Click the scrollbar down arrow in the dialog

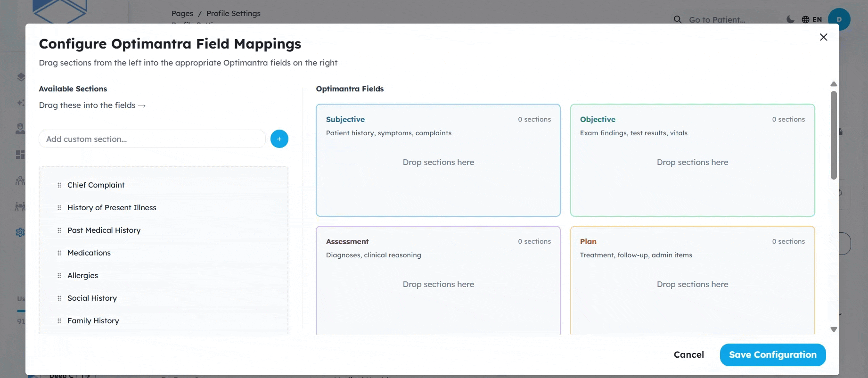834,329
